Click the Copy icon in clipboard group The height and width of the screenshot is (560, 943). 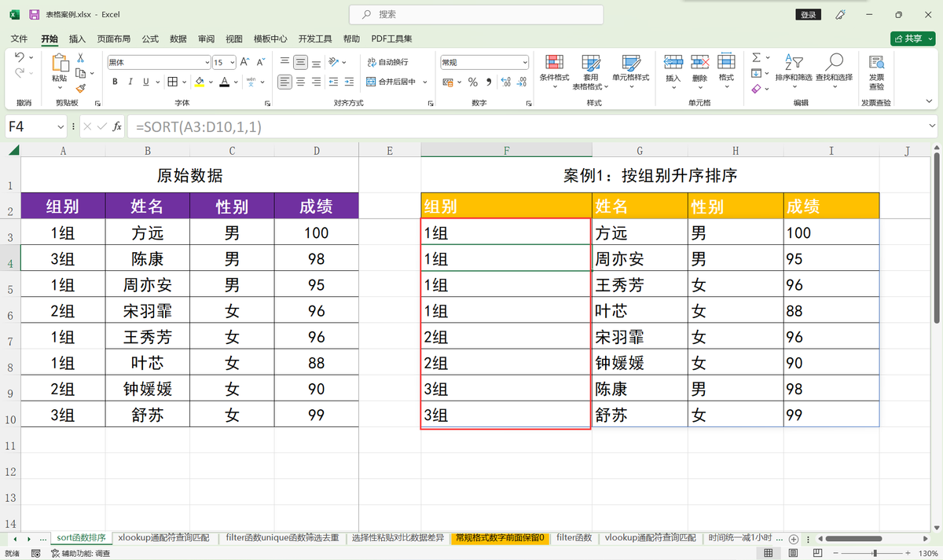point(80,73)
